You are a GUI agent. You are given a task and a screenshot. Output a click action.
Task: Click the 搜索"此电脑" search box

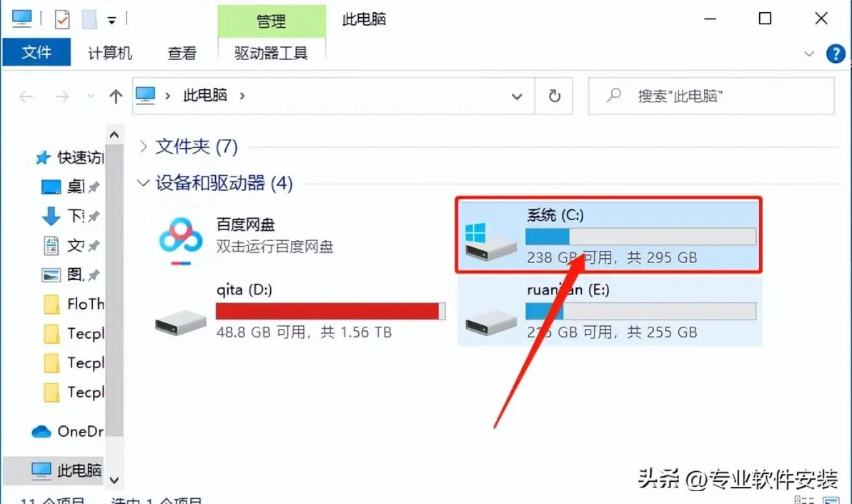710,96
